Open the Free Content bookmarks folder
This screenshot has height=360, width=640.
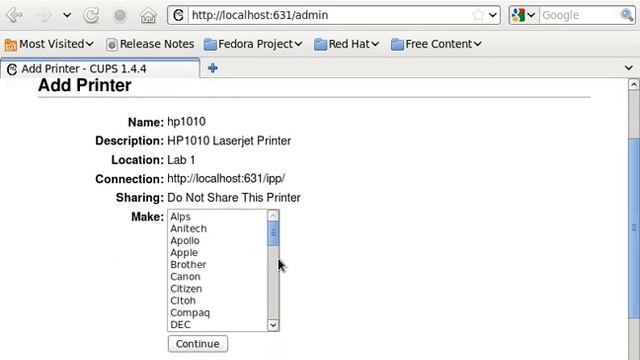point(436,44)
